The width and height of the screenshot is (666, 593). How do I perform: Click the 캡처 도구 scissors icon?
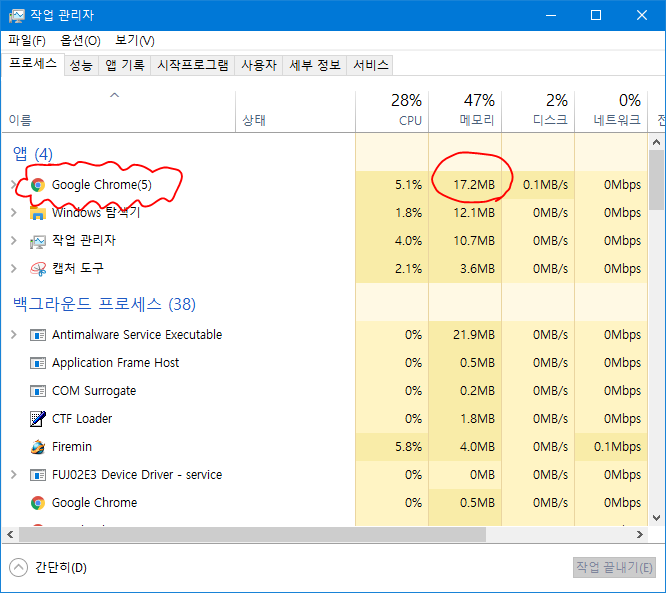(38, 269)
